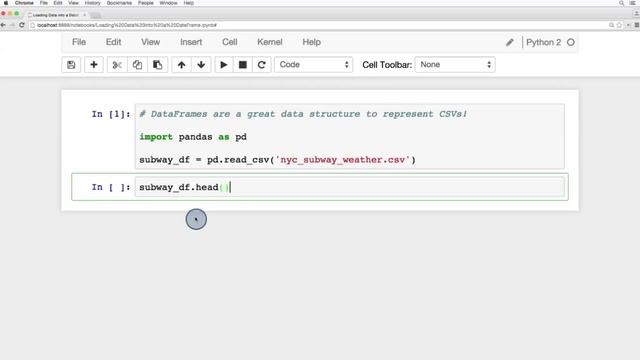Select the empty In [ ] prompt
Image resolution: width=640 pixels, height=360 pixels.
(x=111, y=187)
